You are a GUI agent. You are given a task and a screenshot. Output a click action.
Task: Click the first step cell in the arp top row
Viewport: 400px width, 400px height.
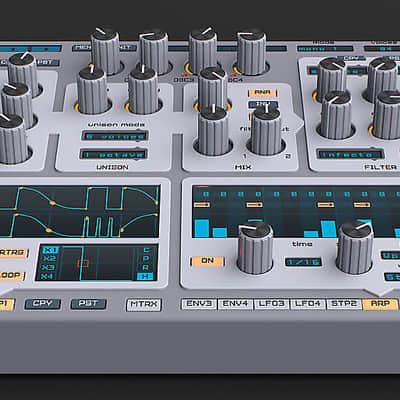click(x=205, y=194)
